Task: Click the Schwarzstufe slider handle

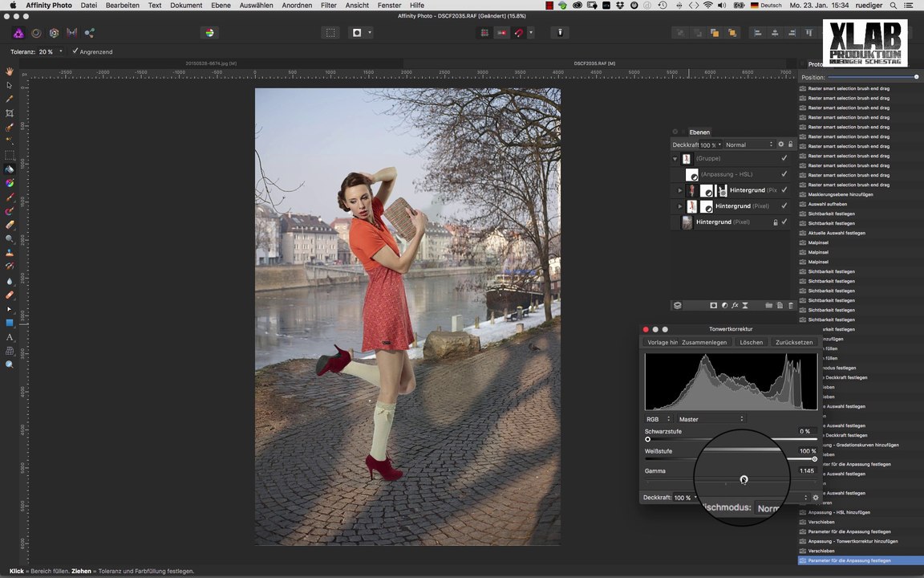Action: [x=647, y=439]
